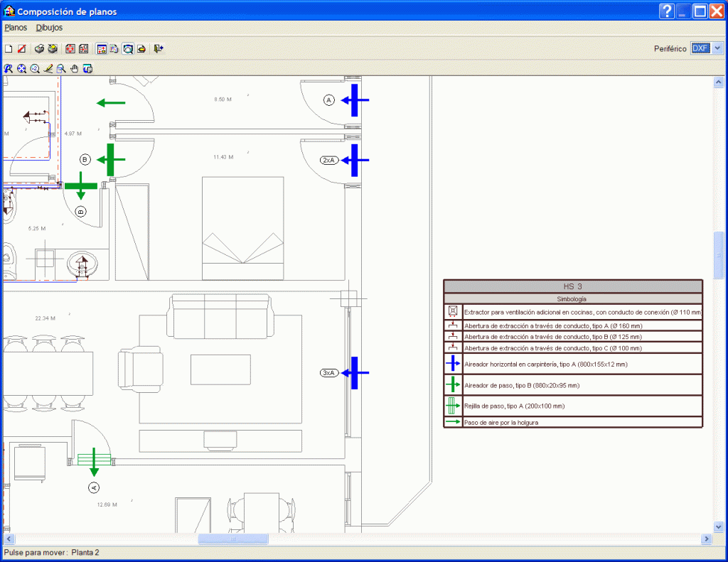Click the horizontal scrollbar thumb
Image resolution: width=728 pixels, height=562 pixels.
(233, 539)
